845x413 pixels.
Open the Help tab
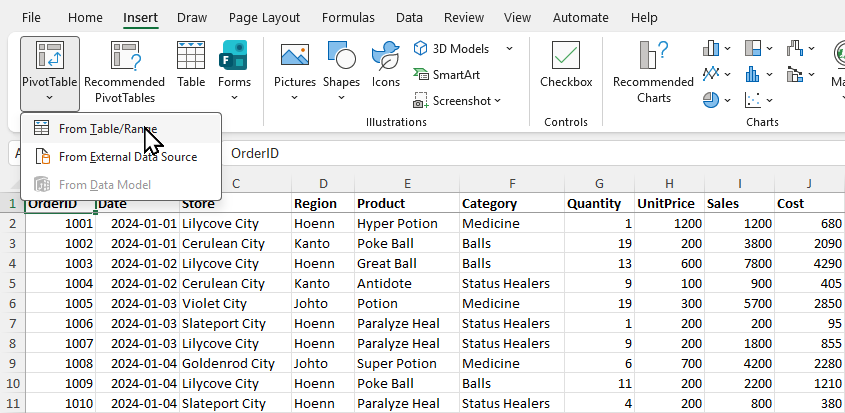644,17
